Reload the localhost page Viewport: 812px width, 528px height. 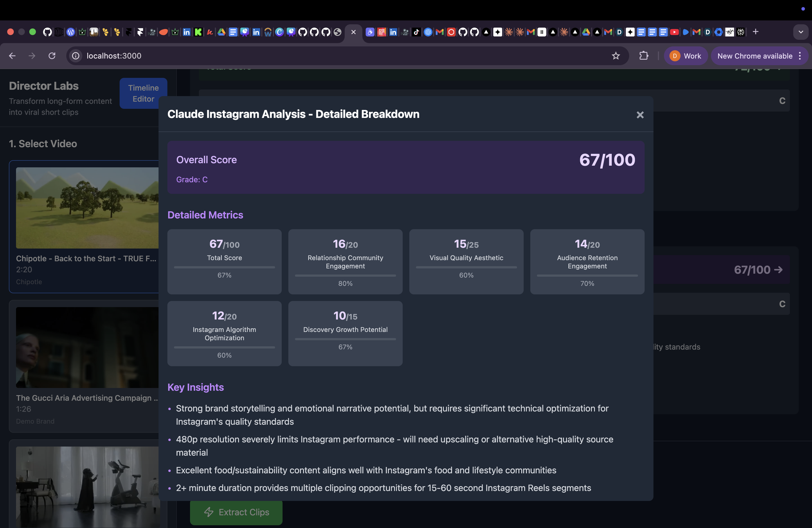52,56
